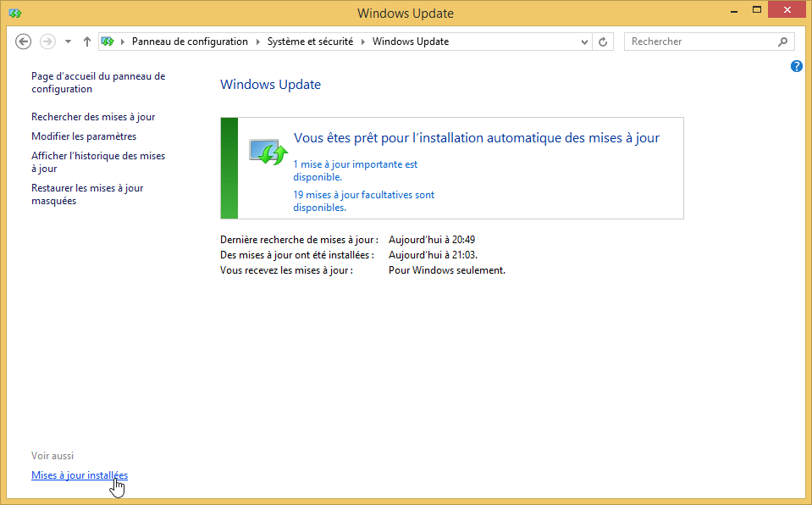Click the update status monitor icon
The image size is (812, 505).
click(268, 152)
